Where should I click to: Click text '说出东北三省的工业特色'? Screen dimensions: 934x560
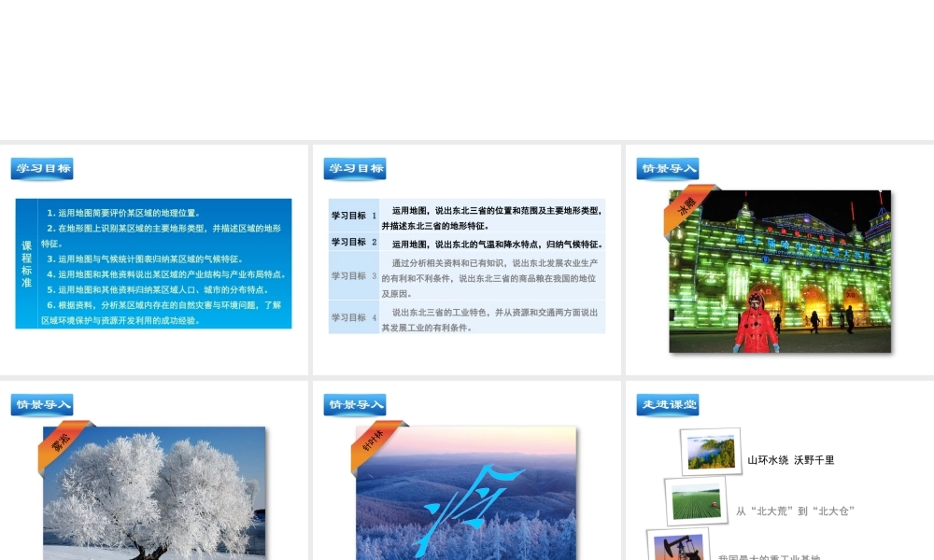click(442, 313)
